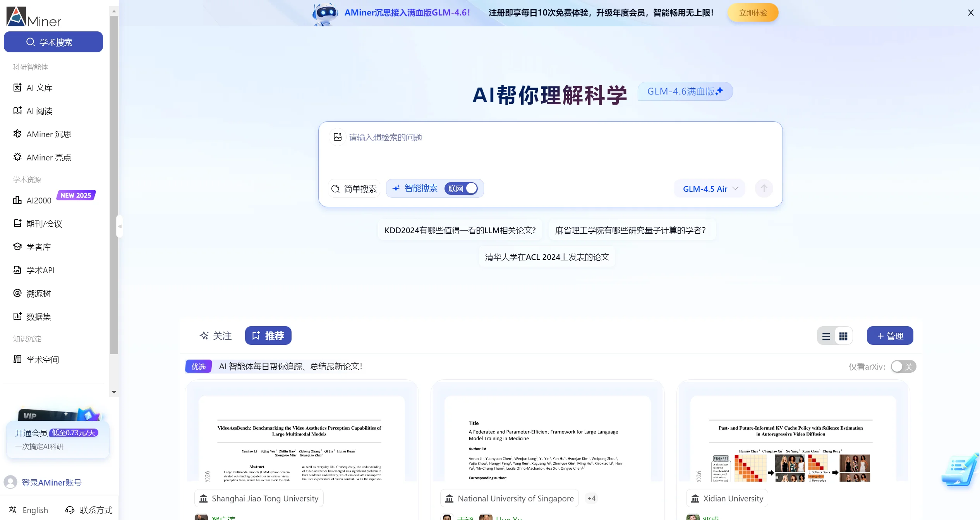The width and height of the screenshot is (980, 520).
Task: Switch to the 关注 tab
Action: coord(216,336)
